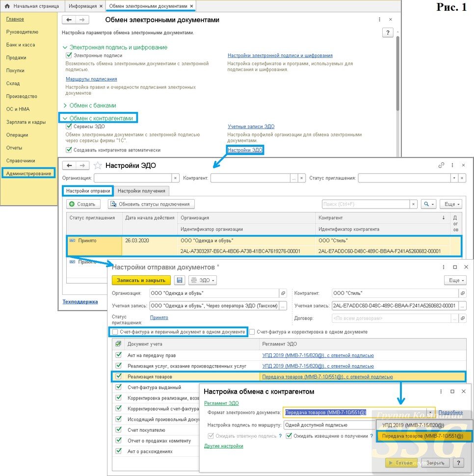The image size is (474, 476).
Task: Open three-dot menu of Обмен электронными документами
Action: pyautogui.click(x=379, y=20)
